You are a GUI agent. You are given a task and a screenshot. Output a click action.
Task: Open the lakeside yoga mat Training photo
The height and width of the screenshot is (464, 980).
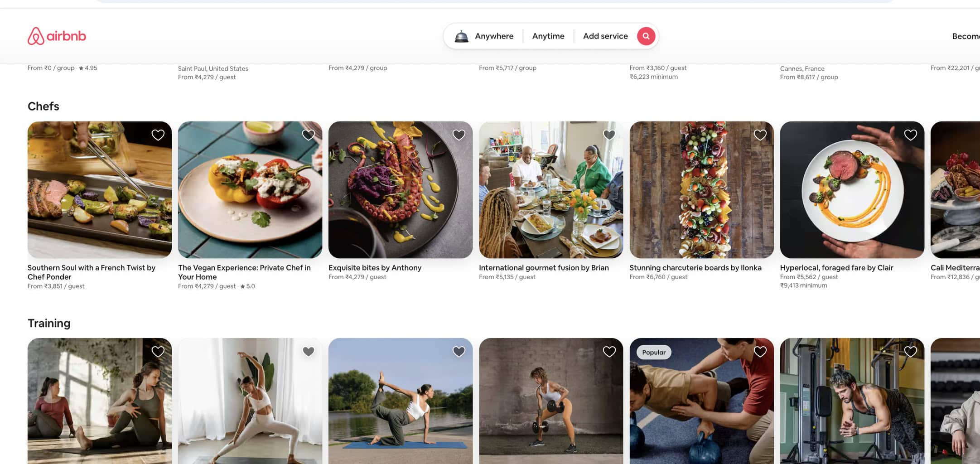point(401,401)
